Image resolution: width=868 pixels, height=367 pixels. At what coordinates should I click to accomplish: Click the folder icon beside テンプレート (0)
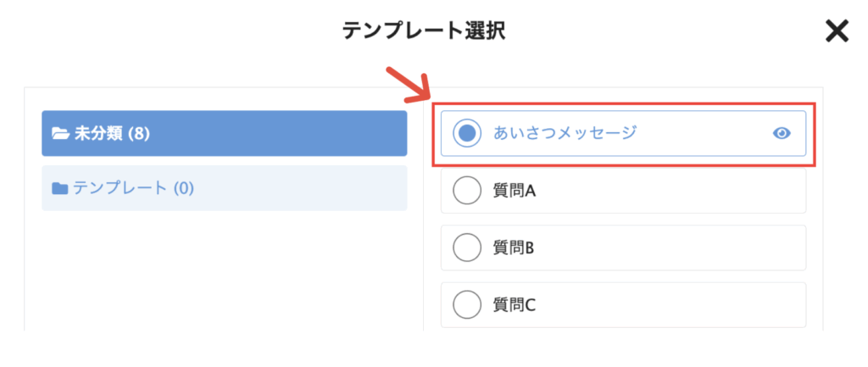59,189
